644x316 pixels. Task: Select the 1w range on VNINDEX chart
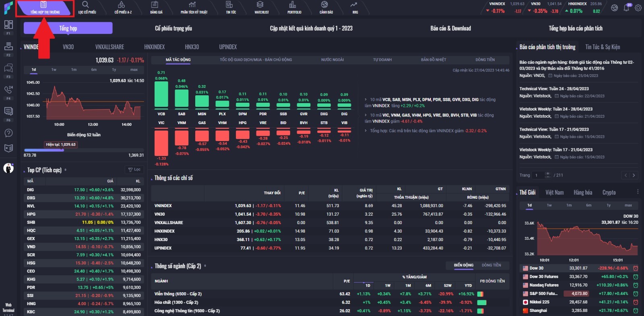tap(54, 70)
